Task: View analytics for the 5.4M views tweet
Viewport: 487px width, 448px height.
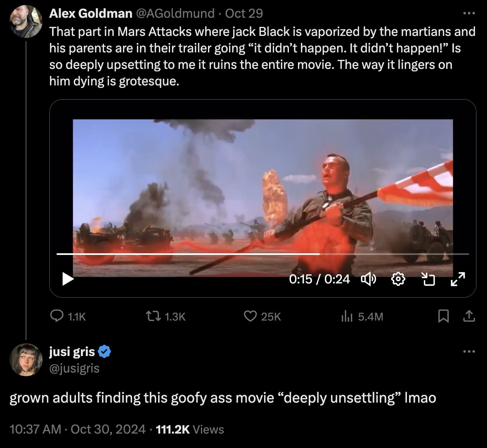Action: (x=346, y=316)
